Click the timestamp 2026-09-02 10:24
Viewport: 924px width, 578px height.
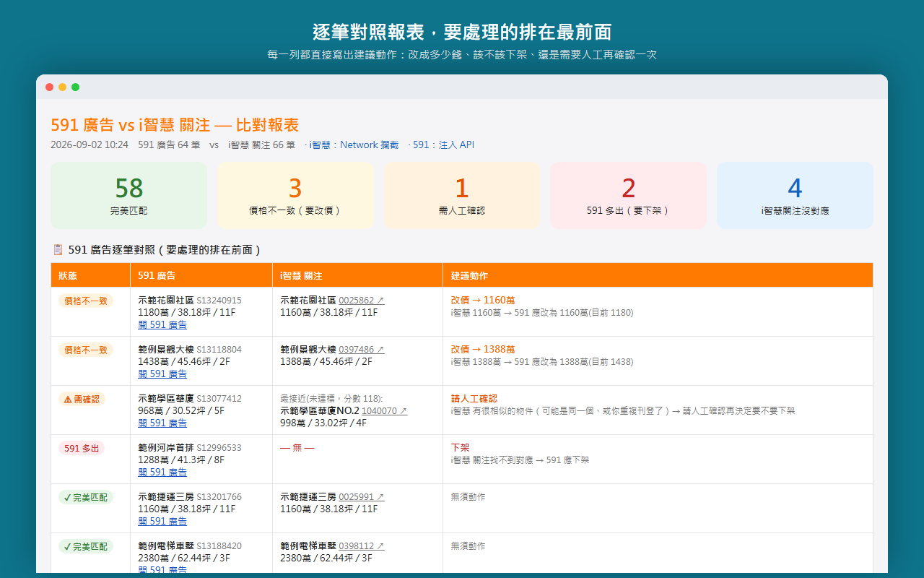90,144
